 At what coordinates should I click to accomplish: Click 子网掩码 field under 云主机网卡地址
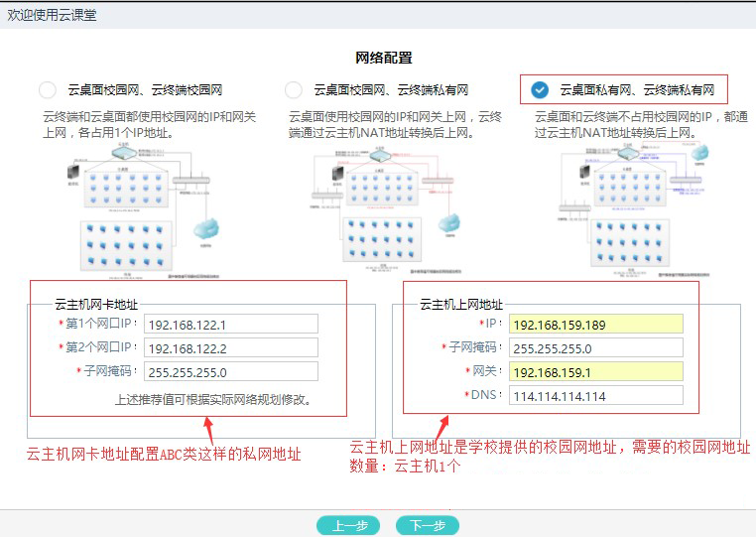(230, 372)
